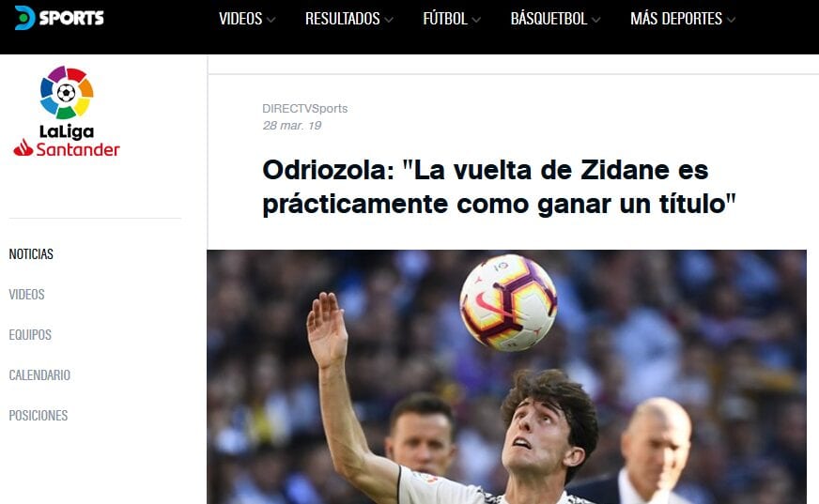Click the DIRECTV Sports logo

(x=59, y=18)
